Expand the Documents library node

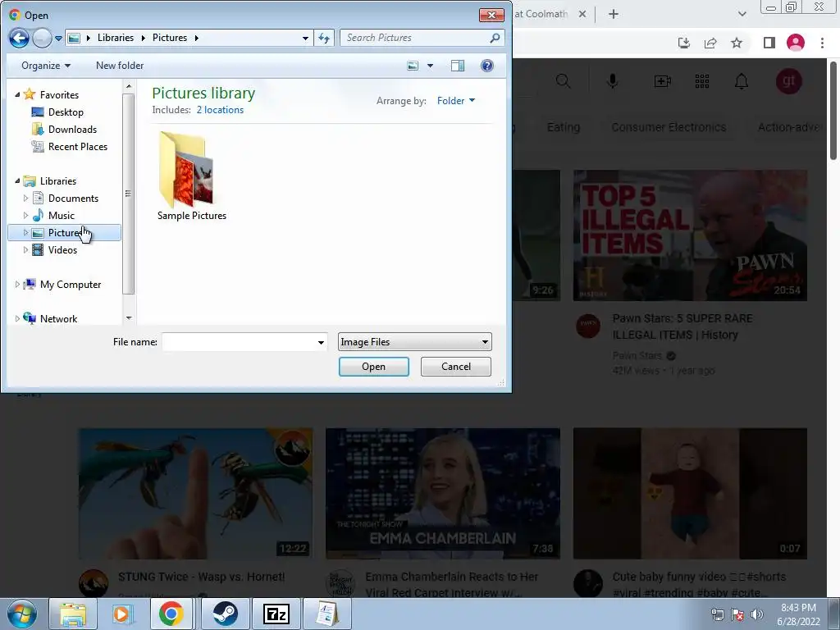click(x=25, y=199)
